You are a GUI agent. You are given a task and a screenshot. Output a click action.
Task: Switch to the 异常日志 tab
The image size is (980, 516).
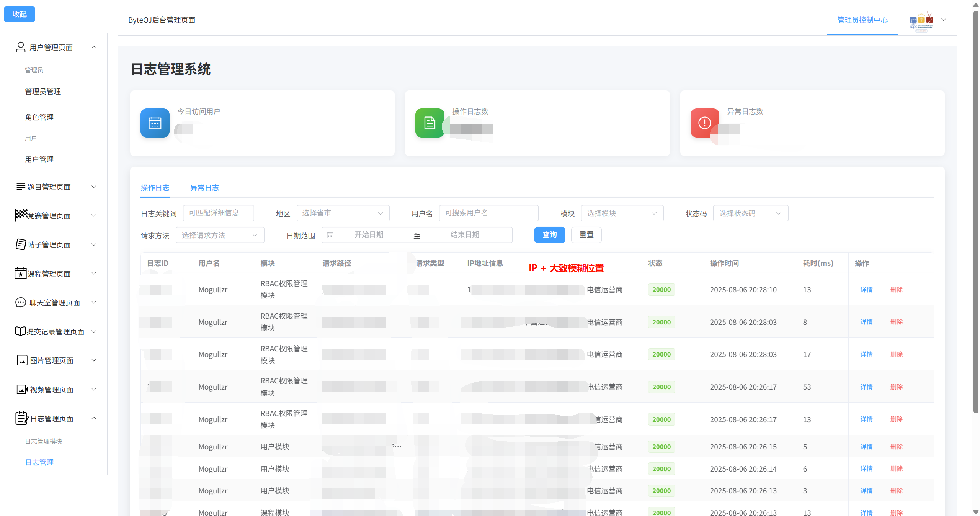(204, 188)
